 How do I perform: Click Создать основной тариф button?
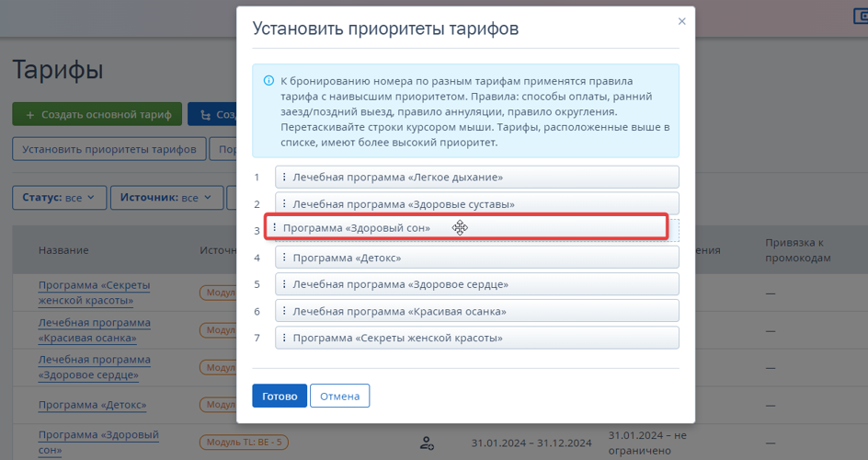97,114
